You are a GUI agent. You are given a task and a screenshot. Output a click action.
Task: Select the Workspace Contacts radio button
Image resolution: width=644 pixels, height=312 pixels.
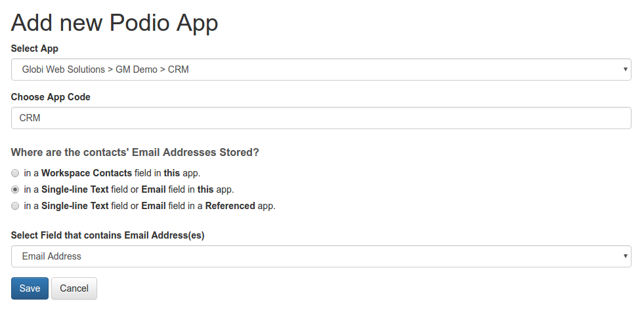coord(15,173)
